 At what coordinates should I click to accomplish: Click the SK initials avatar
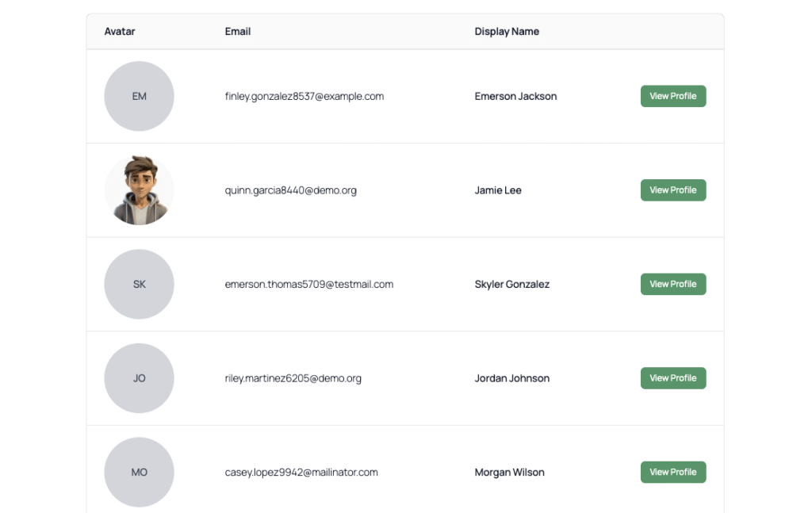(x=139, y=284)
